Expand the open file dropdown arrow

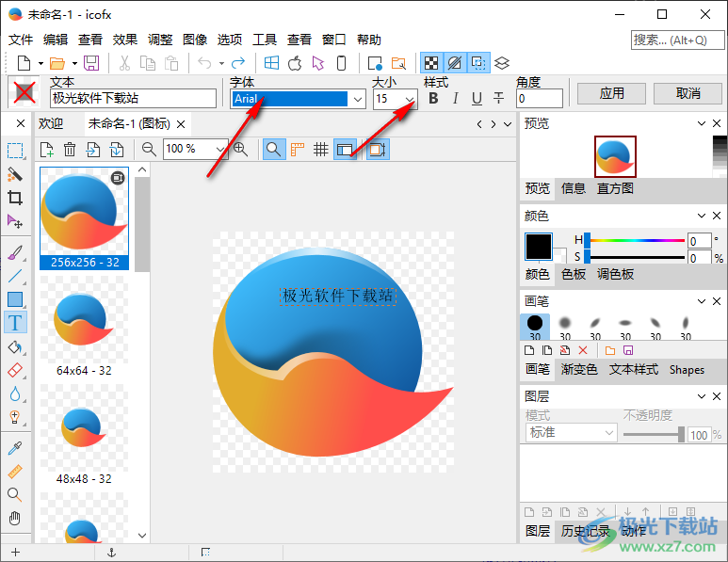pyautogui.click(x=74, y=64)
